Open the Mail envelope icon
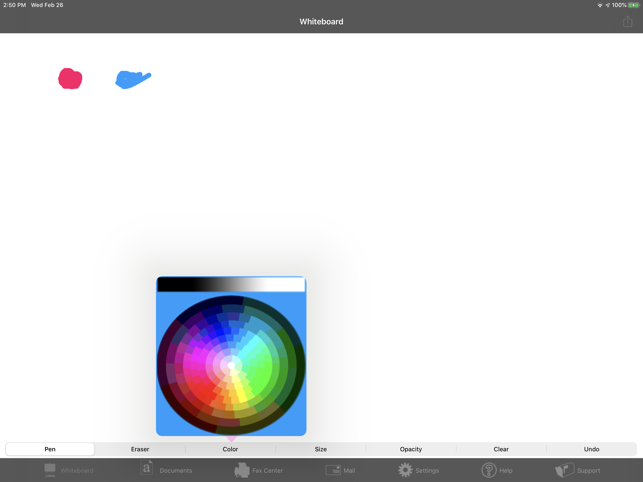 click(x=333, y=470)
